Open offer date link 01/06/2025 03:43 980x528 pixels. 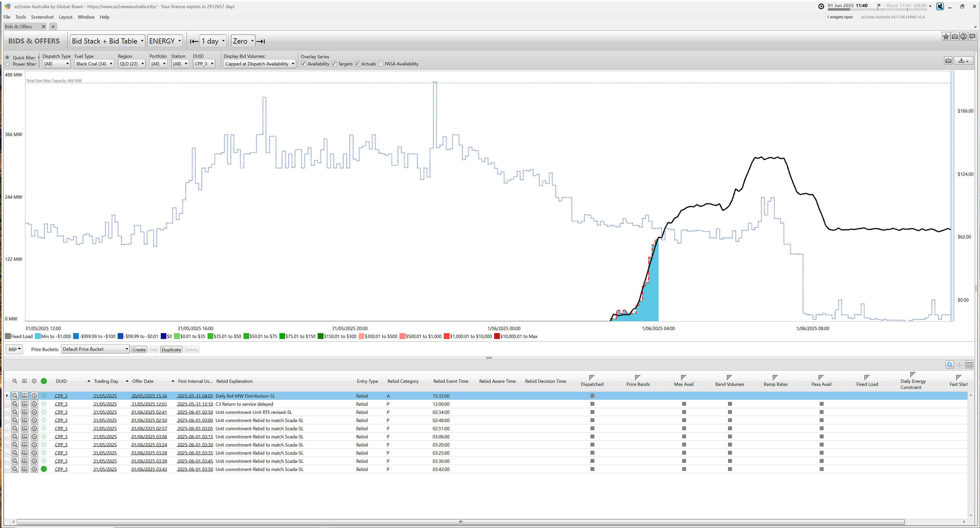149,469
